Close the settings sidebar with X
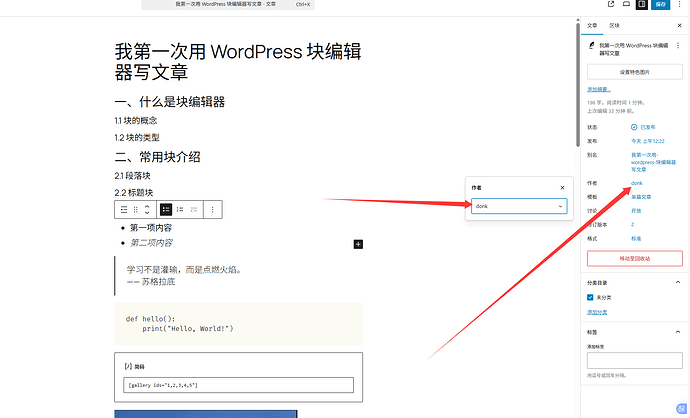Screen dimensions: 690x418 (x=679, y=26)
